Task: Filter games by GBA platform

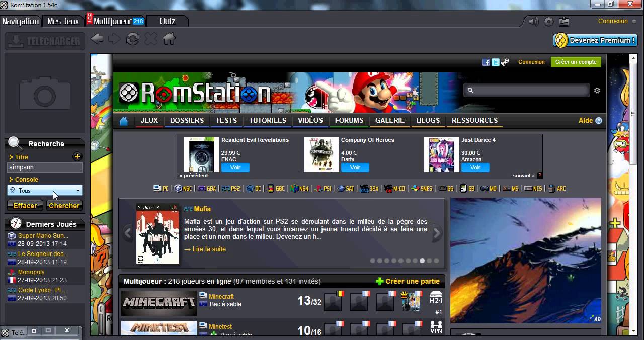Action: [x=206, y=189]
